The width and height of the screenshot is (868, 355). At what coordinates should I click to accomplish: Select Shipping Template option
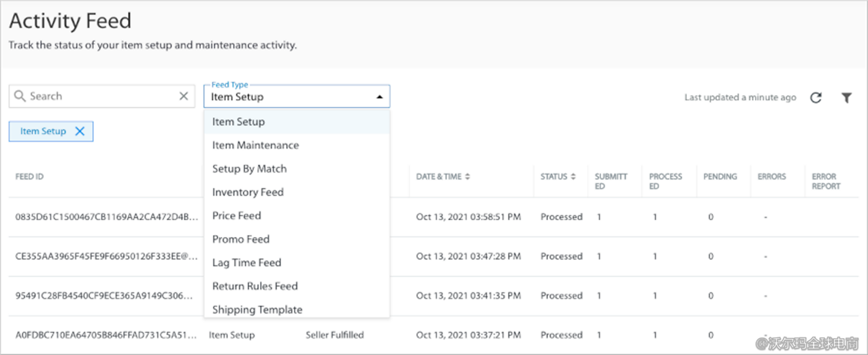[x=257, y=309]
